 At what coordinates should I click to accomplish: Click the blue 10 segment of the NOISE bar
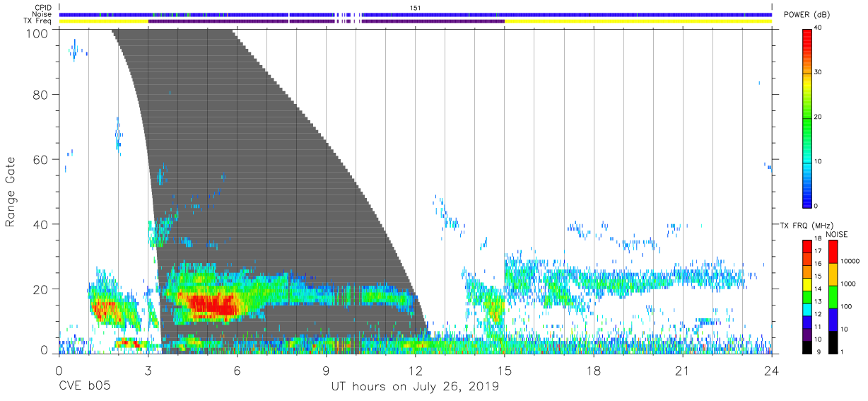(833, 320)
